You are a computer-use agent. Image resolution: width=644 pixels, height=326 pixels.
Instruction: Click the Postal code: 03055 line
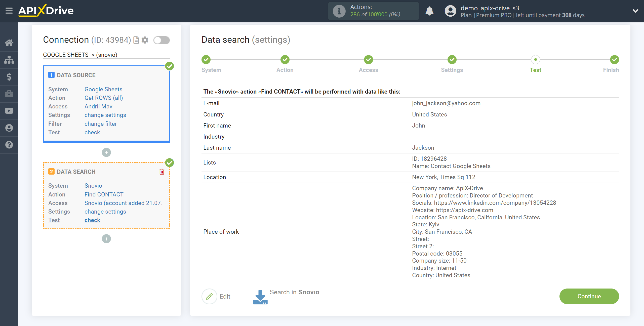[x=437, y=254]
